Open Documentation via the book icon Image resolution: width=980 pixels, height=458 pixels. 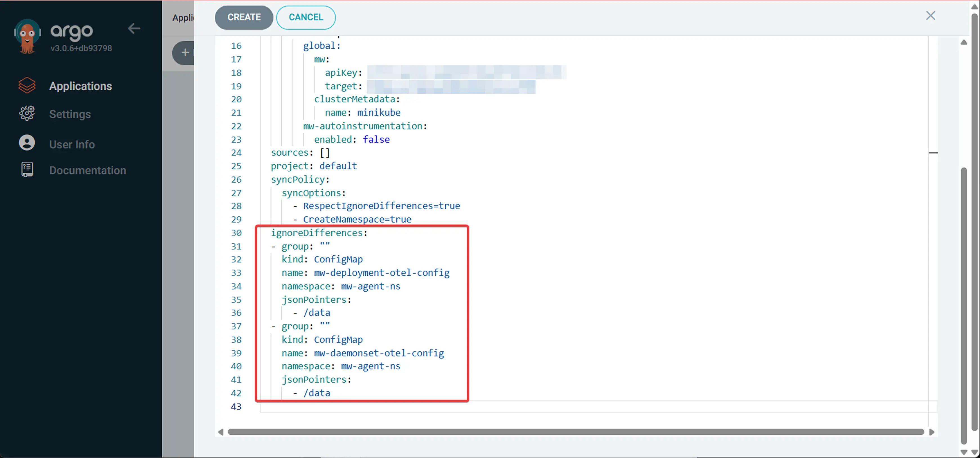tap(27, 169)
